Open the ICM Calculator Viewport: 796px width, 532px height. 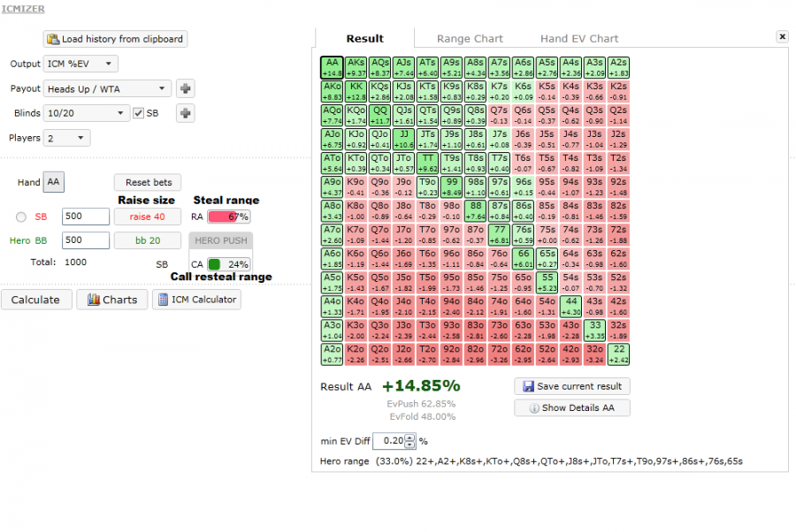pos(196,300)
